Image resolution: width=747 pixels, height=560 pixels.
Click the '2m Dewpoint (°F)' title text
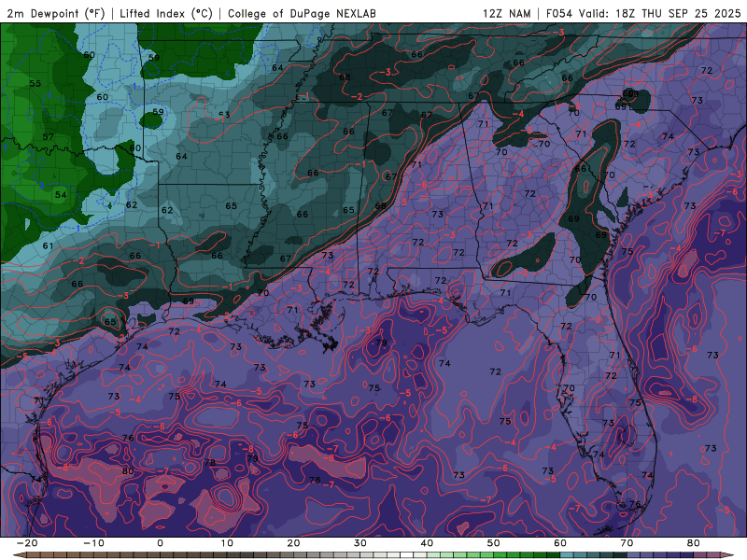click(56, 13)
